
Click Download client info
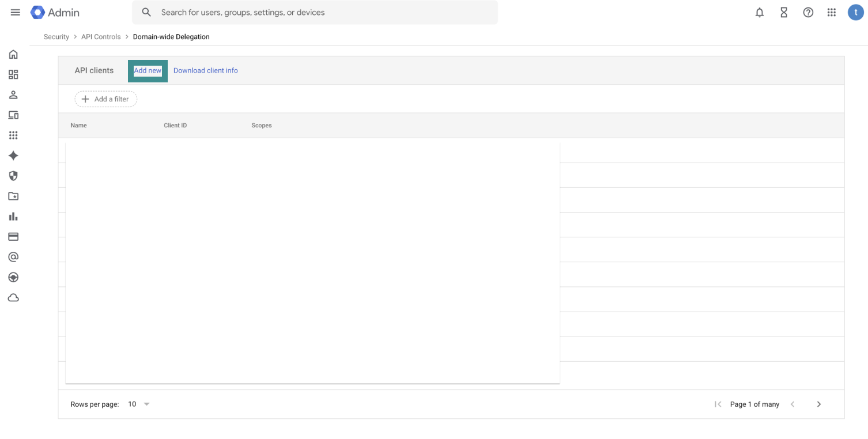click(x=205, y=70)
